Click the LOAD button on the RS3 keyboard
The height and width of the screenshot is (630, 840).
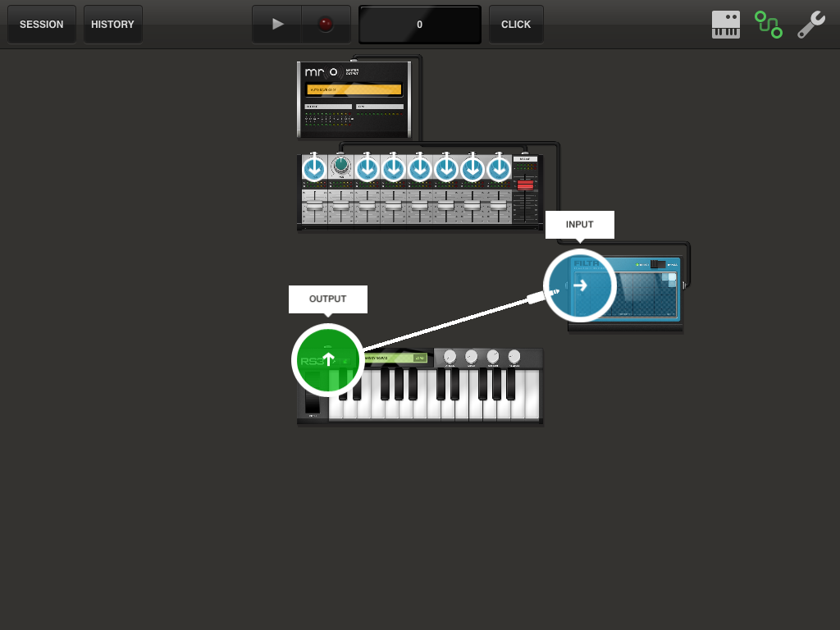(x=420, y=358)
